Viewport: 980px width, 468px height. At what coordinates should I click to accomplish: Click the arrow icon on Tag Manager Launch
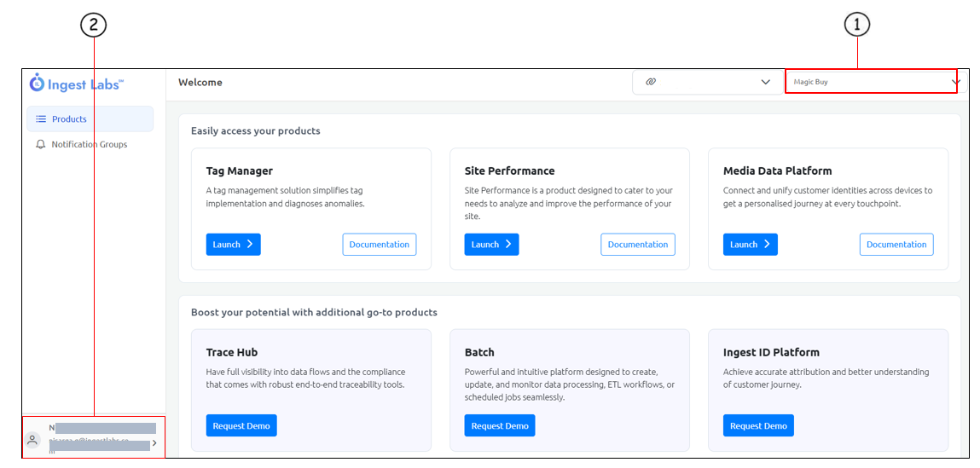point(250,245)
